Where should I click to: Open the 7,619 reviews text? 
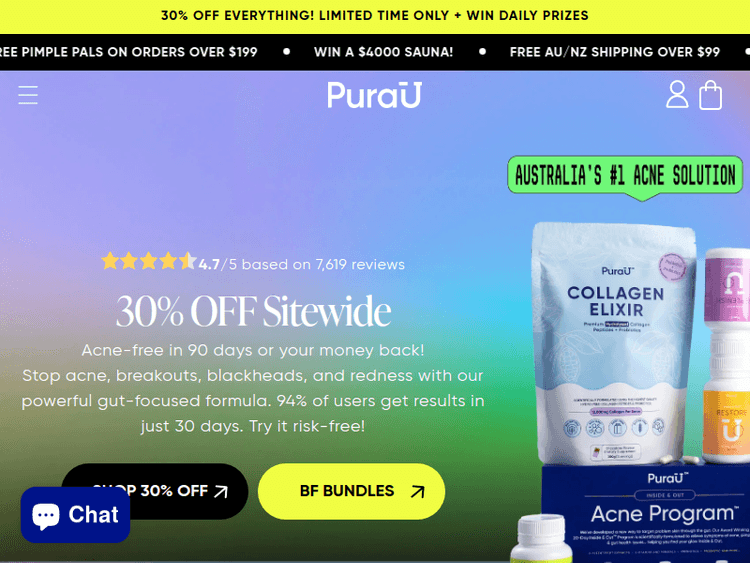coord(360,265)
